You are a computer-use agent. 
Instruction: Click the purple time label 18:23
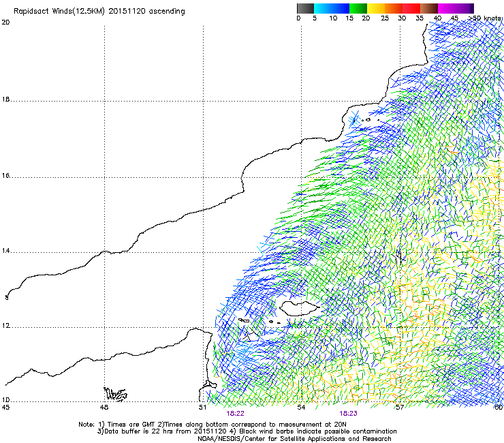[349, 414]
